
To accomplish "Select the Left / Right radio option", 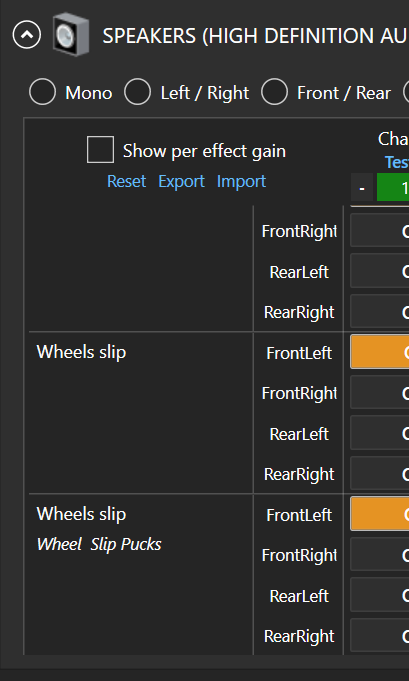I will click(x=137, y=92).
